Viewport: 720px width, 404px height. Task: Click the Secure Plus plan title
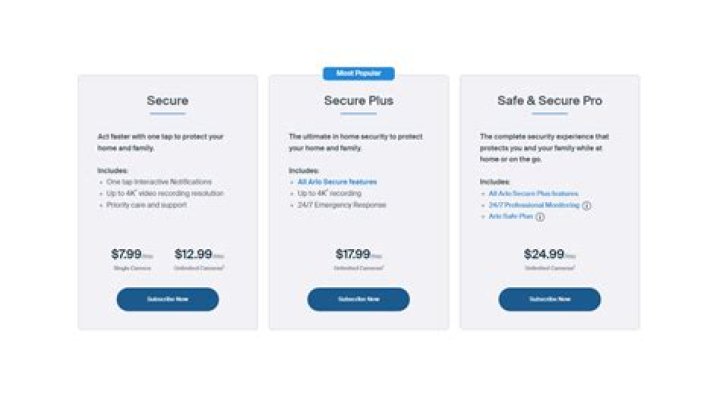(x=358, y=101)
